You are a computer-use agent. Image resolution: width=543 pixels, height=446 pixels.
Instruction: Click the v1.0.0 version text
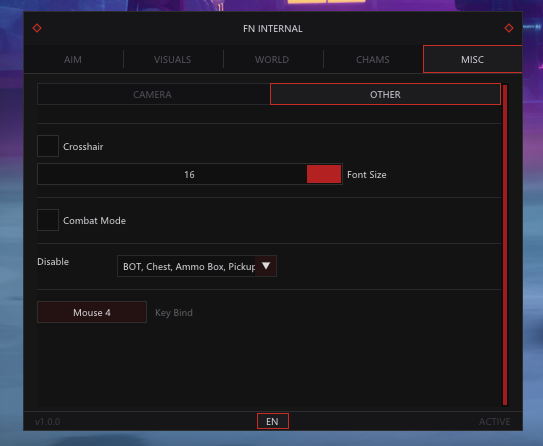pos(47,421)
